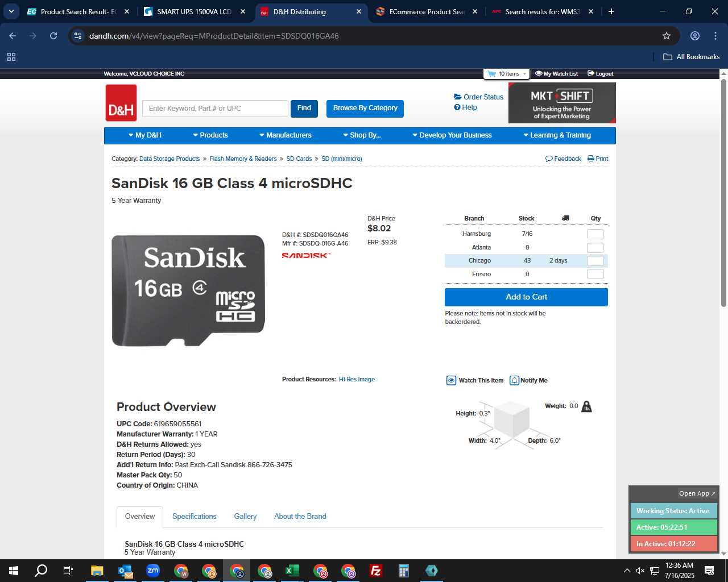
Task: Switch to the Overview tab
Action: coord(140,516)
